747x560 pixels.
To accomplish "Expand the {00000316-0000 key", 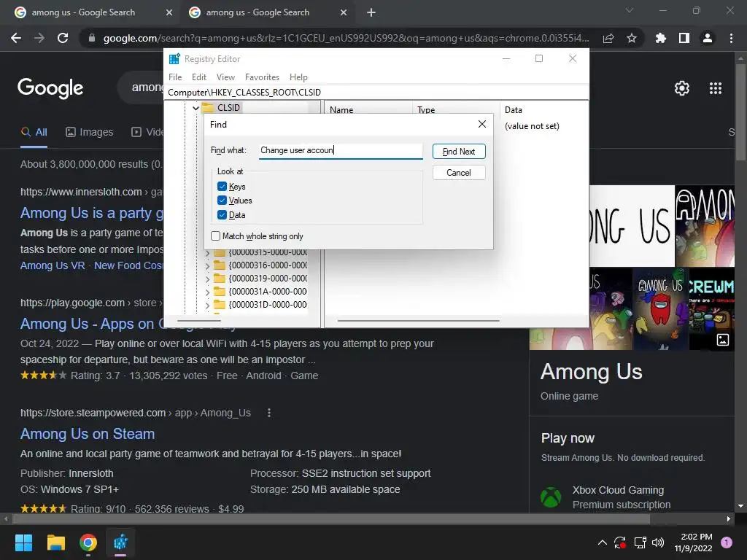I will point(207,265).
